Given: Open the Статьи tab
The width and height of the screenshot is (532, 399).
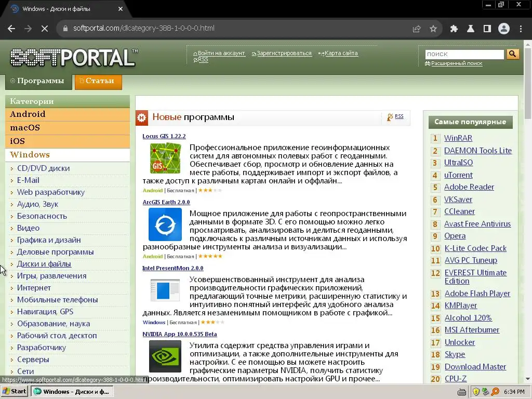Looking at the screenshot, I should click(98, 82).
